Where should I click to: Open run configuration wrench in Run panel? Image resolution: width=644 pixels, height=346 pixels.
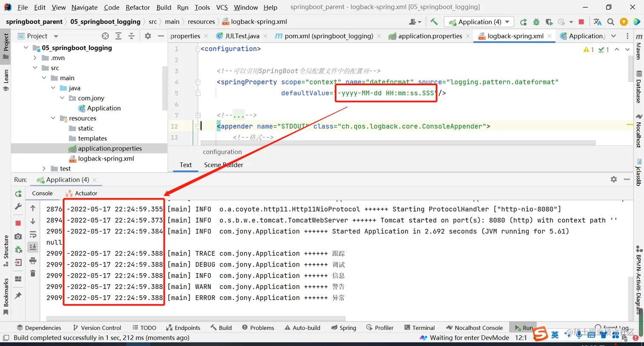click(x=18, y=206)
